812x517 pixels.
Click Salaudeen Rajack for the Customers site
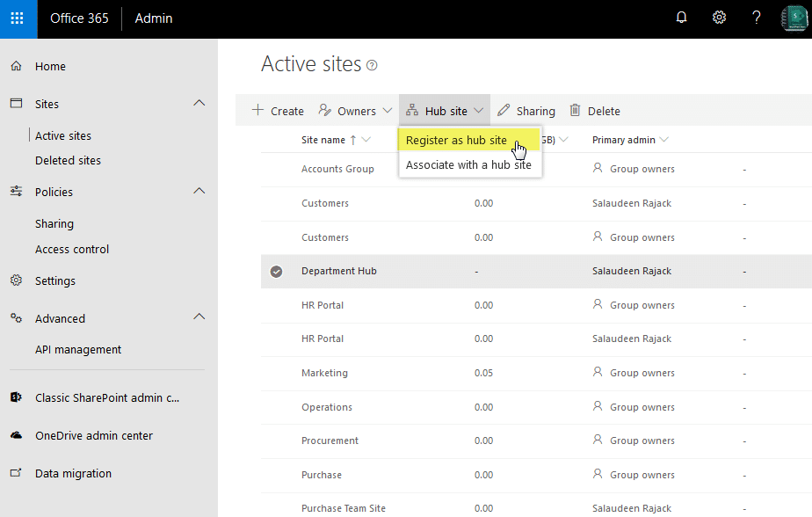point(630,203)
